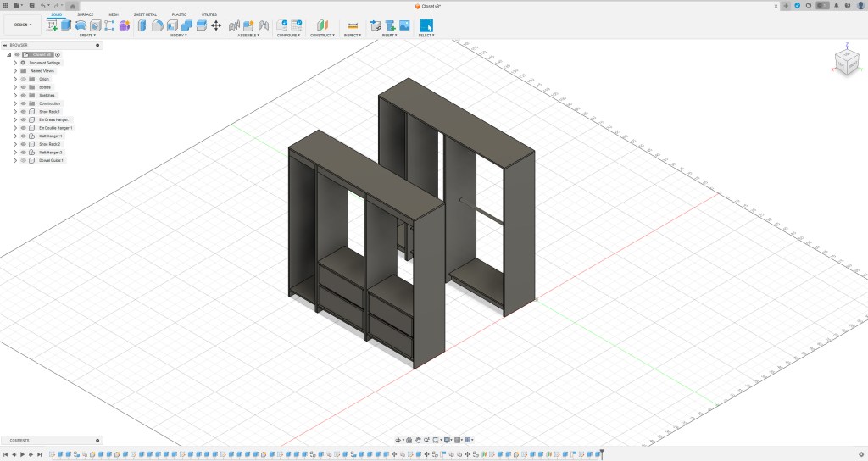Open the Design workspace dropdown
The width and height of the screenshot is (868, 461).
tap(22, 25)
